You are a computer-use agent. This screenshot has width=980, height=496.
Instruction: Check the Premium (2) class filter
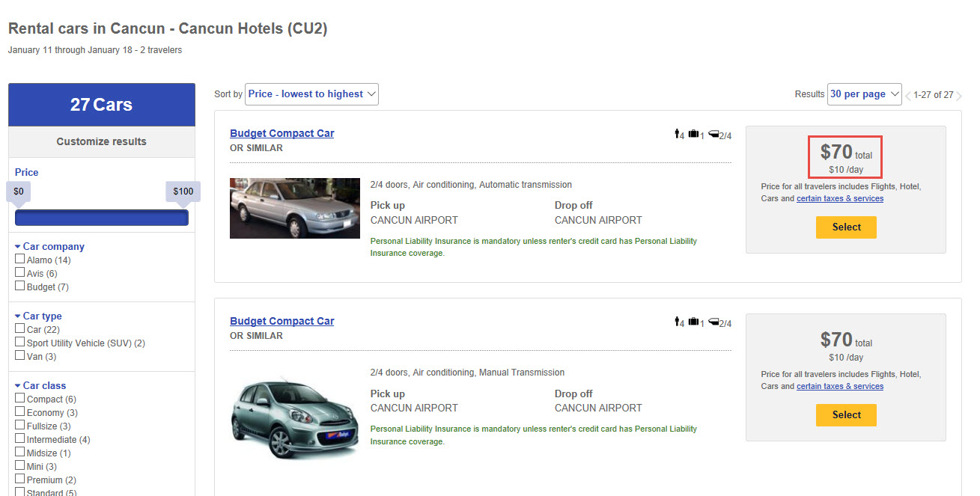20,479
